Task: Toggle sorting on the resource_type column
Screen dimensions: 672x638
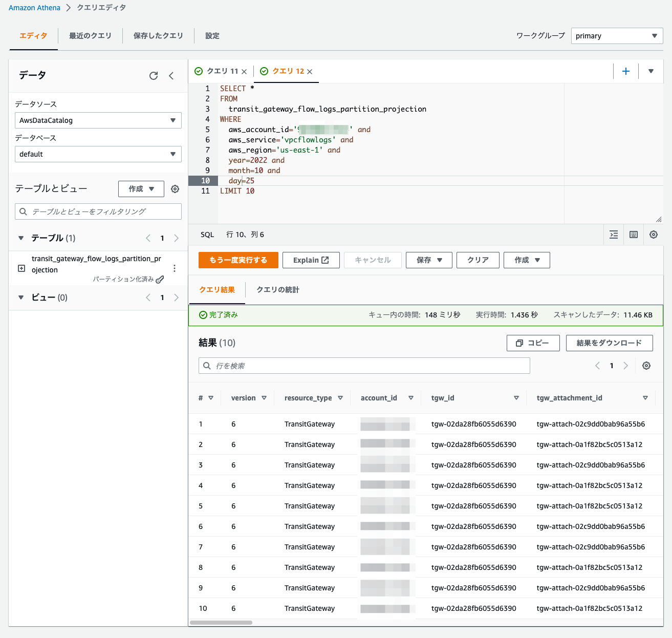Action: point(340,397)
